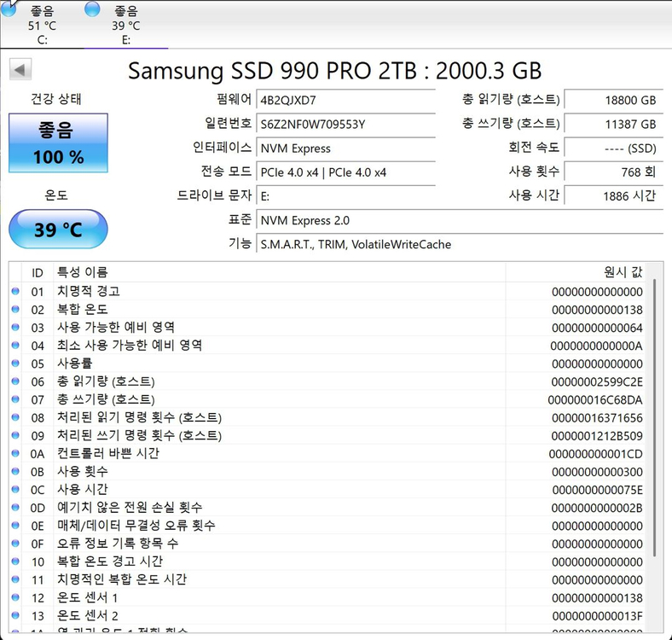Select the 컨트롤러 바쁜 시간 attribute name
The height and width of the screenshot is (640, 672).
(x=108, y=453)
